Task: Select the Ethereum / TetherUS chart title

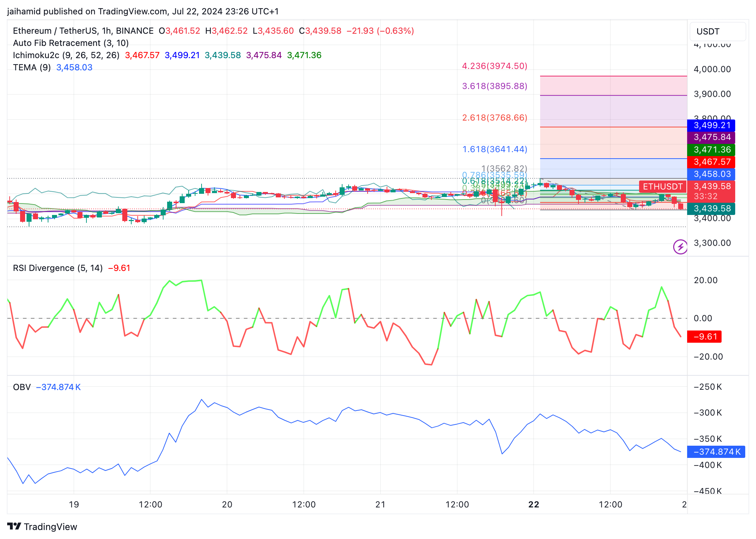Action: pyautogui.click(x=83, y=31)
